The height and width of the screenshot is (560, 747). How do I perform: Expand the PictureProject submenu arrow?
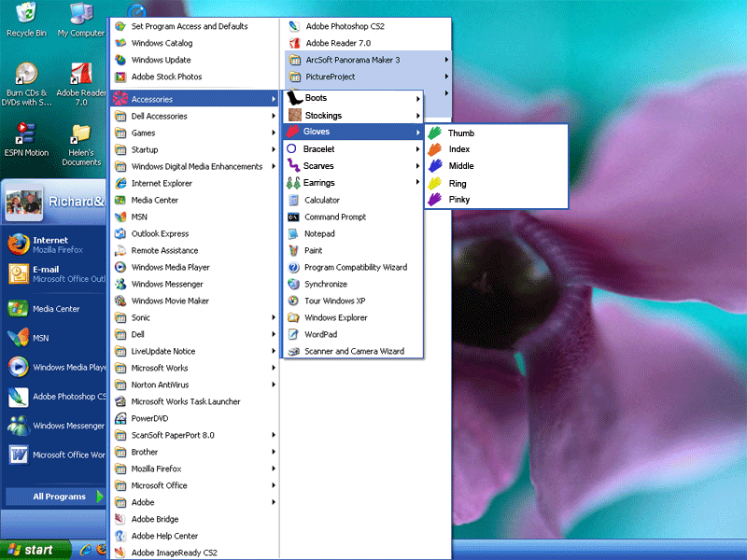[x=446, y=77]
